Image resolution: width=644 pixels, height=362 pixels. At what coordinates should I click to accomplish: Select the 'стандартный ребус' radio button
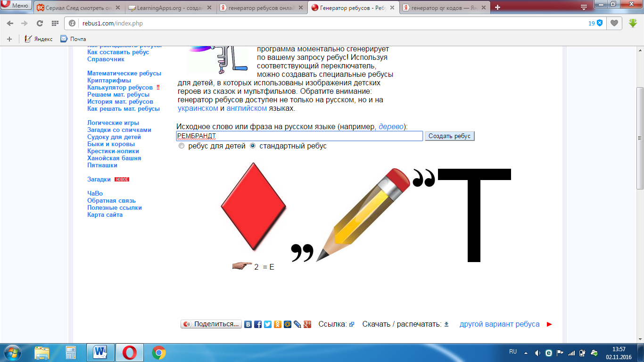[253, 146]
